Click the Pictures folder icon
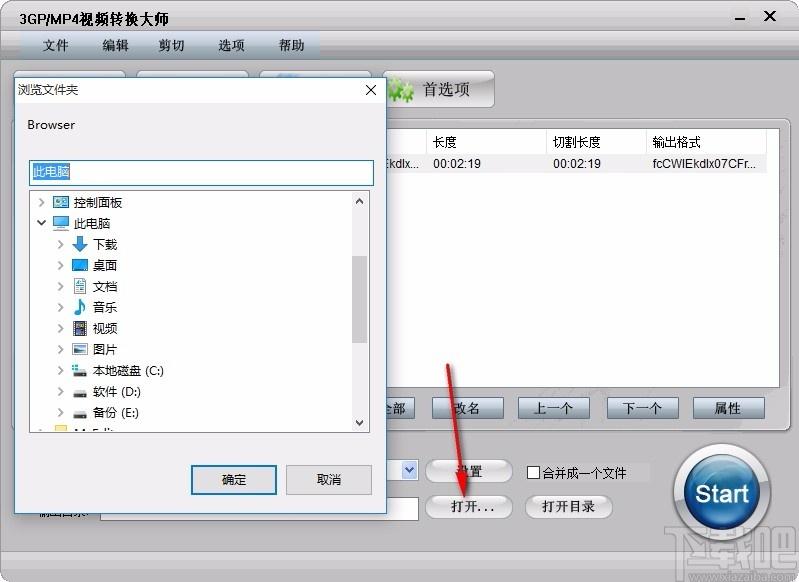Screen dimensions: 799x582 (x=80, y=349)
